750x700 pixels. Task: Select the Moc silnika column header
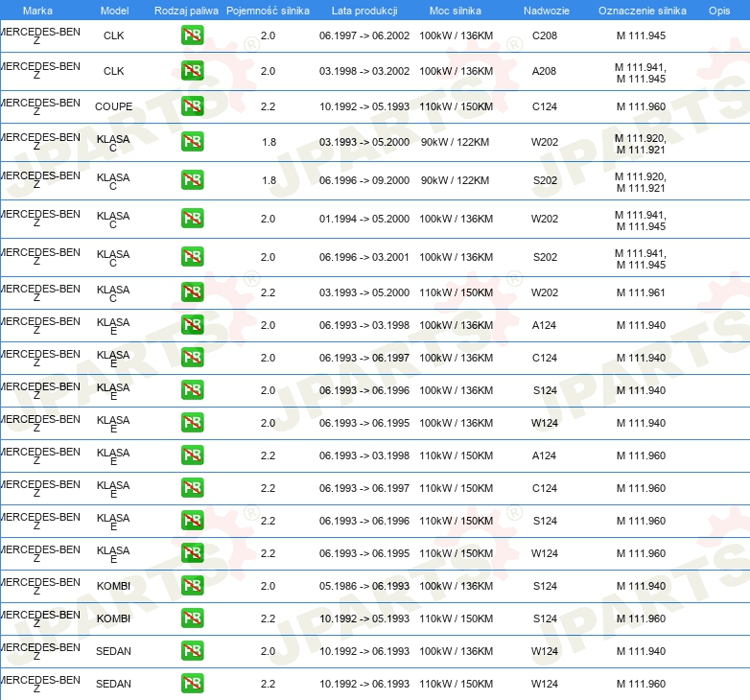[x=456, y=10]
